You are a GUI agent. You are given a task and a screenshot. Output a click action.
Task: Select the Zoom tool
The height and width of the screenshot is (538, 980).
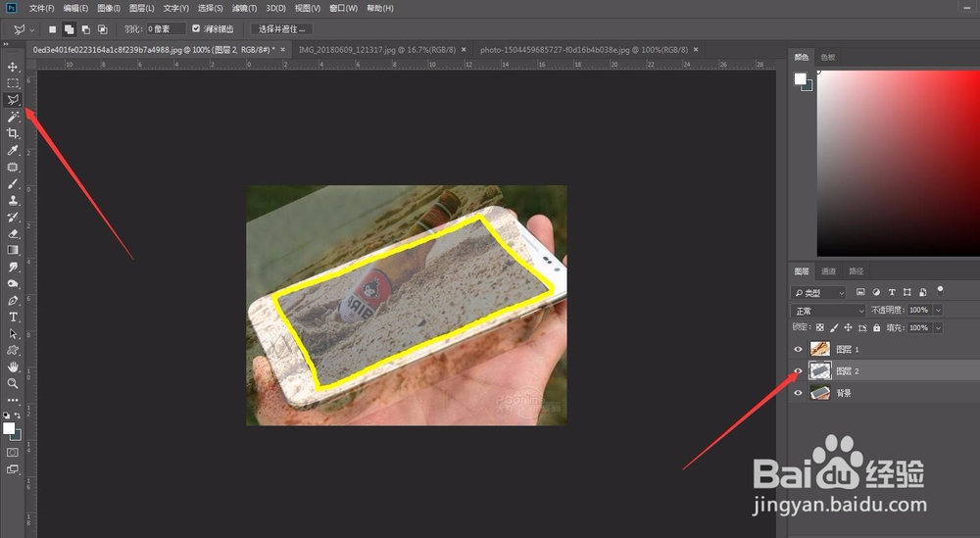coord(13,383)
